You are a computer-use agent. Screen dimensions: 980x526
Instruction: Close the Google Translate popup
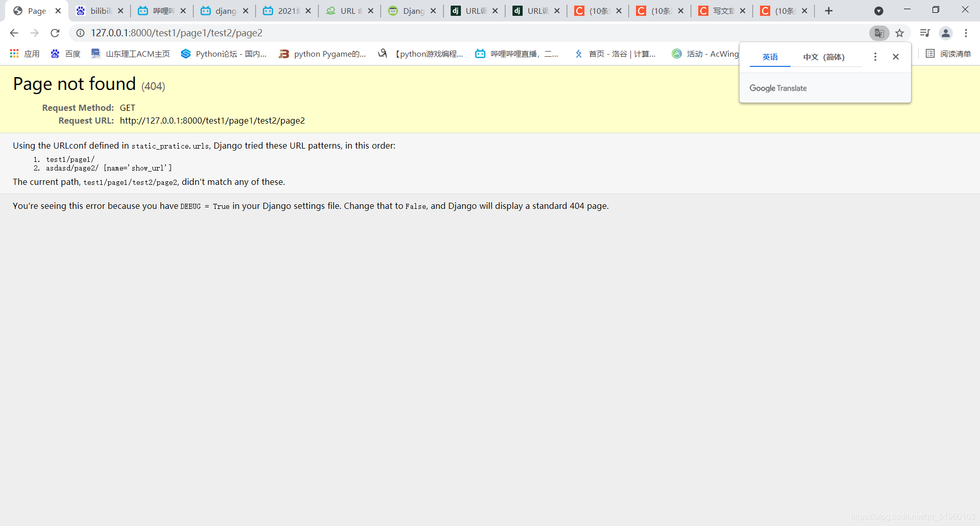[896, 57]
